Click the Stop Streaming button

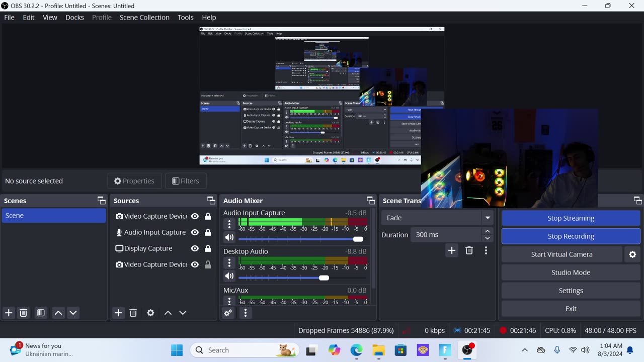click(x=571, y=218)
